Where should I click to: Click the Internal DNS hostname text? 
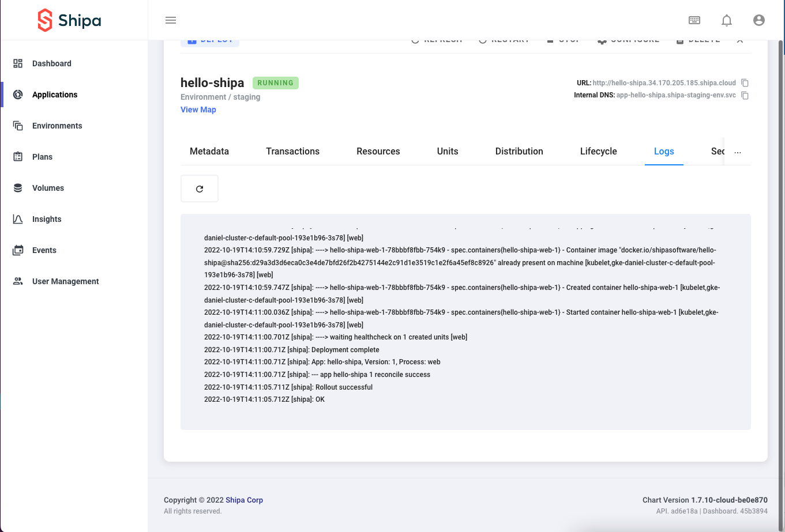[x=676, y=95]
